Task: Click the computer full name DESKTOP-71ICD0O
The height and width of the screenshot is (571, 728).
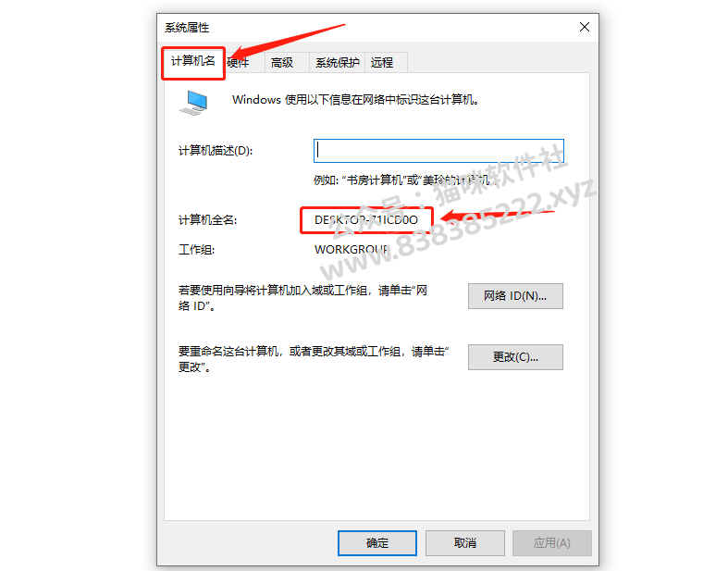Action: 366,219
